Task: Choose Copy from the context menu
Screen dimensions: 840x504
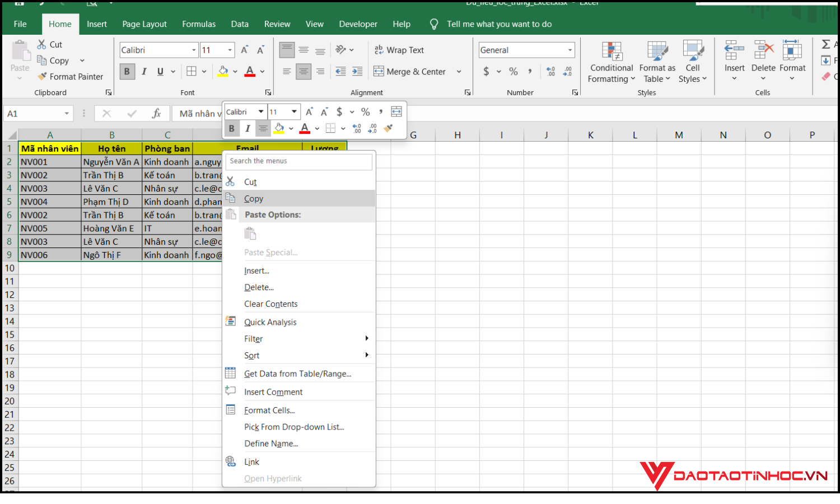Action: 253,198
